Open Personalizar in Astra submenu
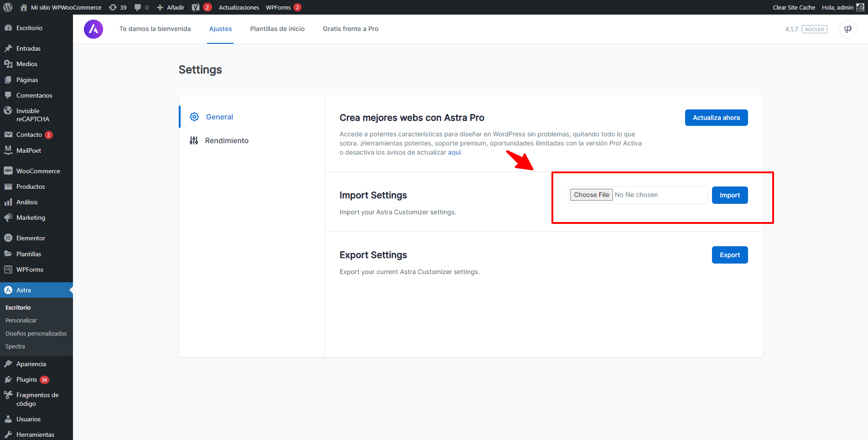 tap(21, 320)
